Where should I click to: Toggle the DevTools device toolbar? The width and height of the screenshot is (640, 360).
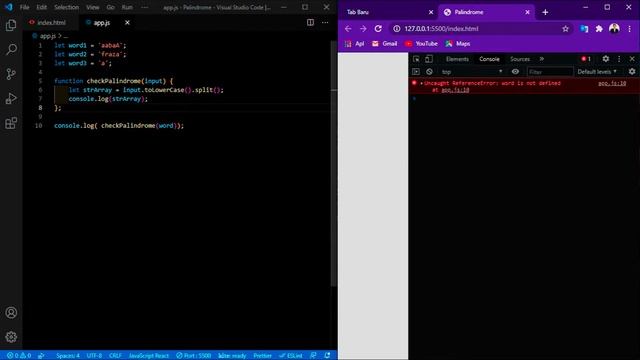pos(429,59)
